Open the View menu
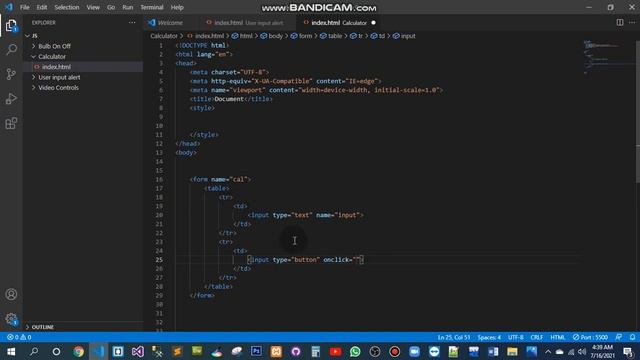This screenshot has width=640, height=360. (93, 7)
